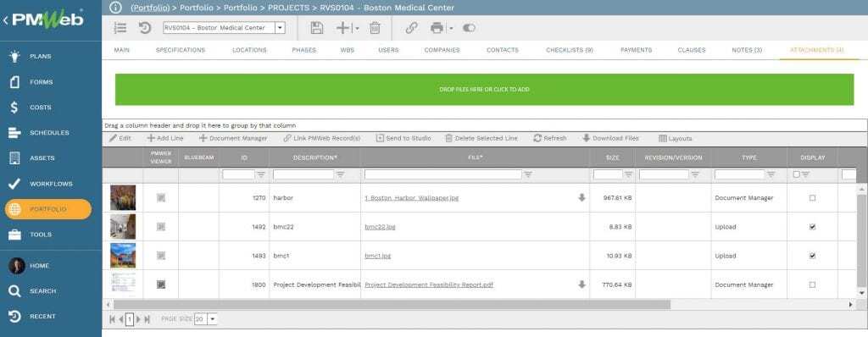Click the Add Line button

coord(165,138)
